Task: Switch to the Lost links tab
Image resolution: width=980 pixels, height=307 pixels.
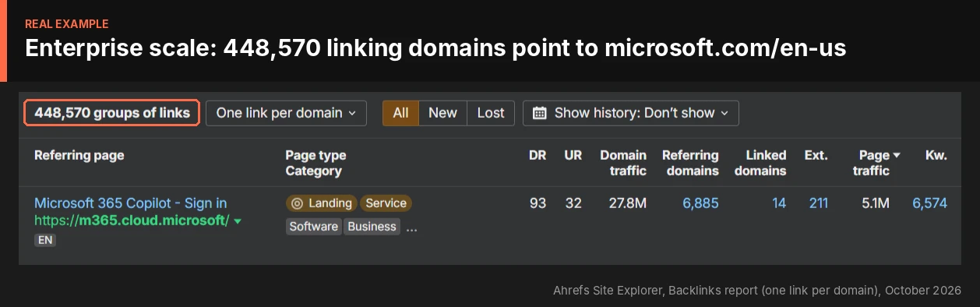Action: click(x=491, y=113)
